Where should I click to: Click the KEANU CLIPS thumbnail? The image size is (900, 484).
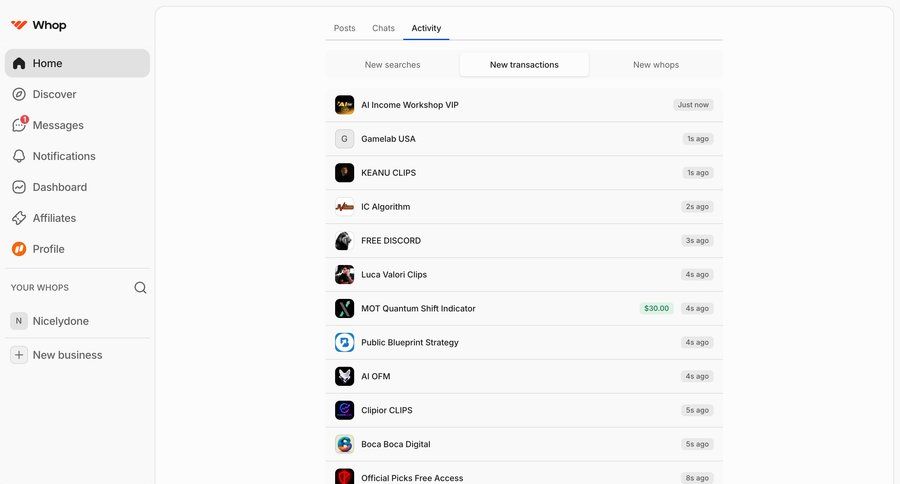pos(344,173)
